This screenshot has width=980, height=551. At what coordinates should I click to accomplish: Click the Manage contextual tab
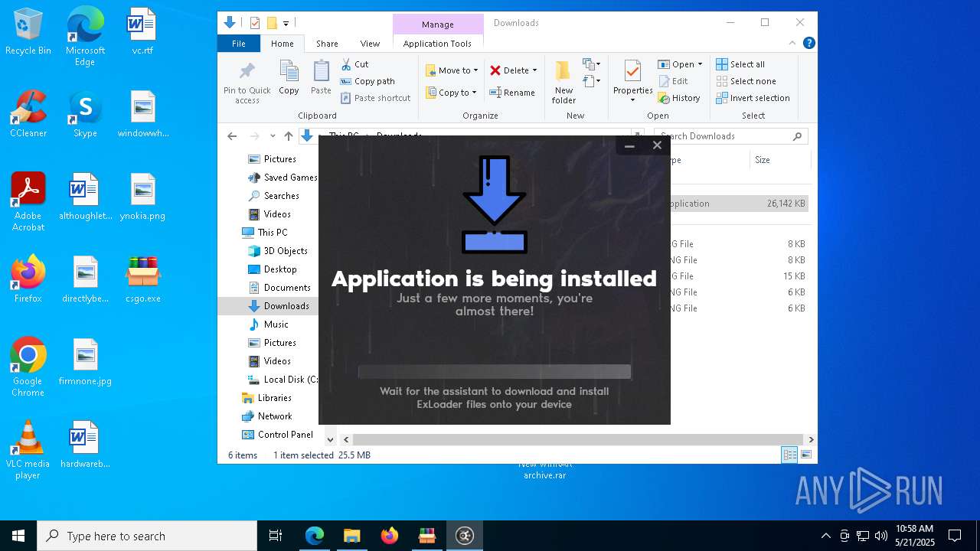coord(438,24)
